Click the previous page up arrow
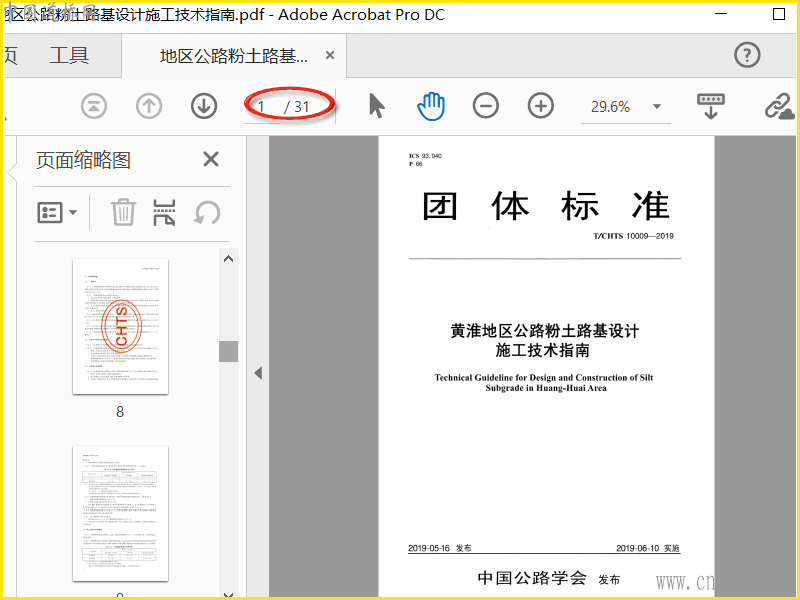This screenshot has width=800, height=600. tap(149, 107)
